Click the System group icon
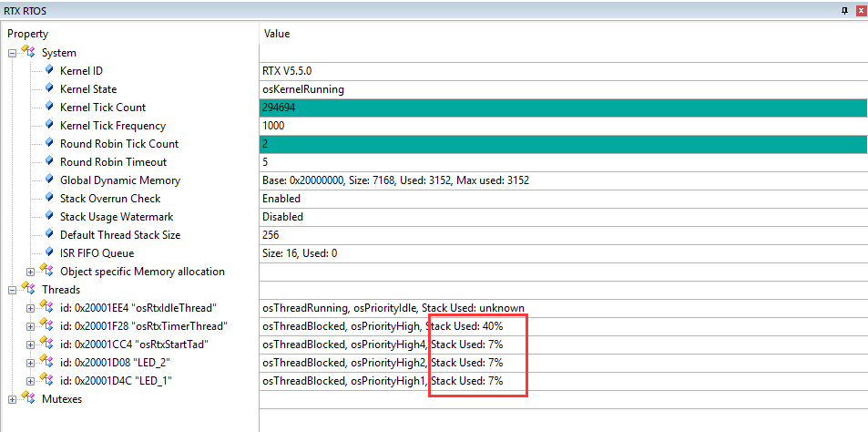 point(28,52)
